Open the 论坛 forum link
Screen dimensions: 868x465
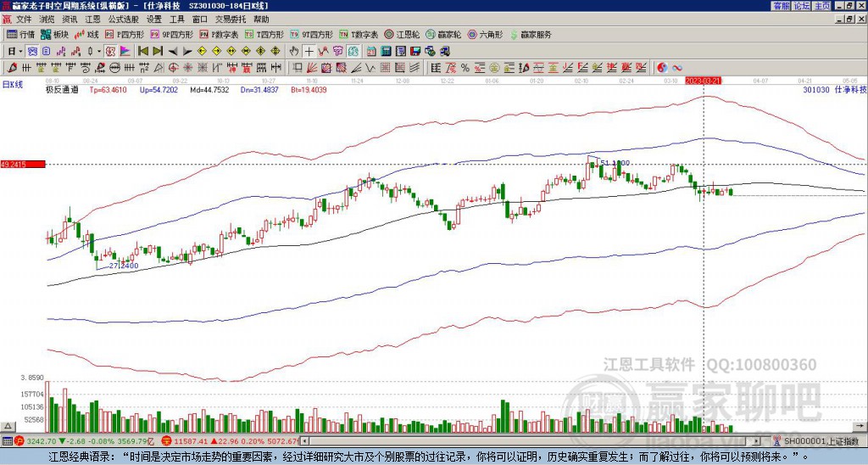tap(801, 6)
